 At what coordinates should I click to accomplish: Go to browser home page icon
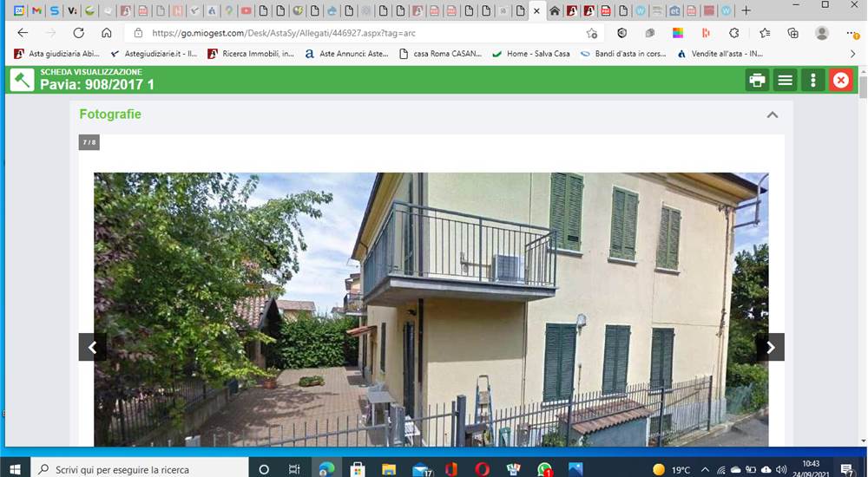pos(106,33)
